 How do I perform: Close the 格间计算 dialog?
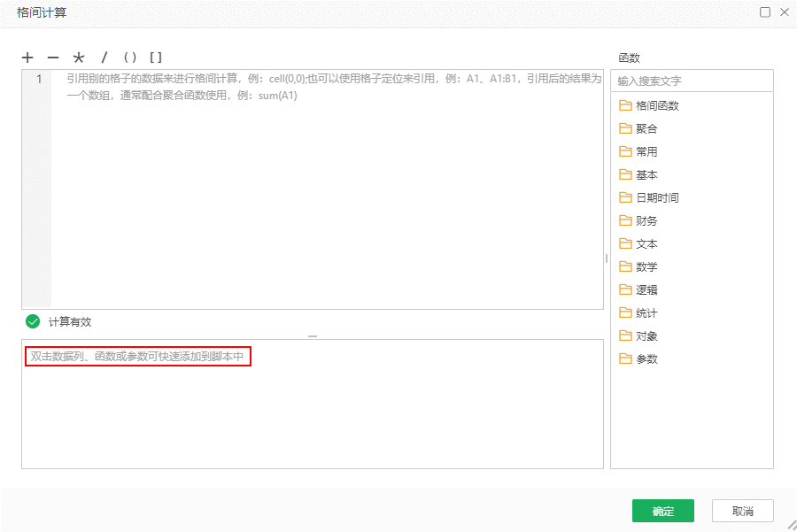(x=785, y=12)
